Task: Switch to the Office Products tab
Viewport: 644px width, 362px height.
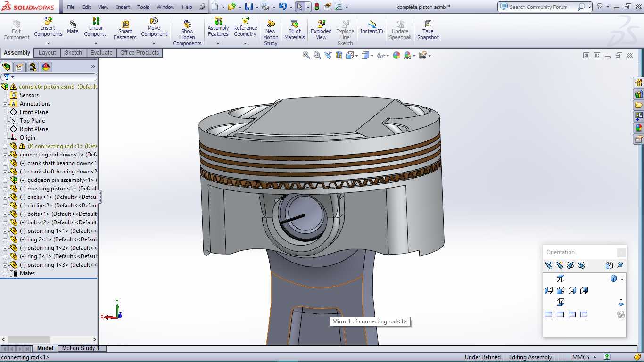Action: tap(140, 53)
